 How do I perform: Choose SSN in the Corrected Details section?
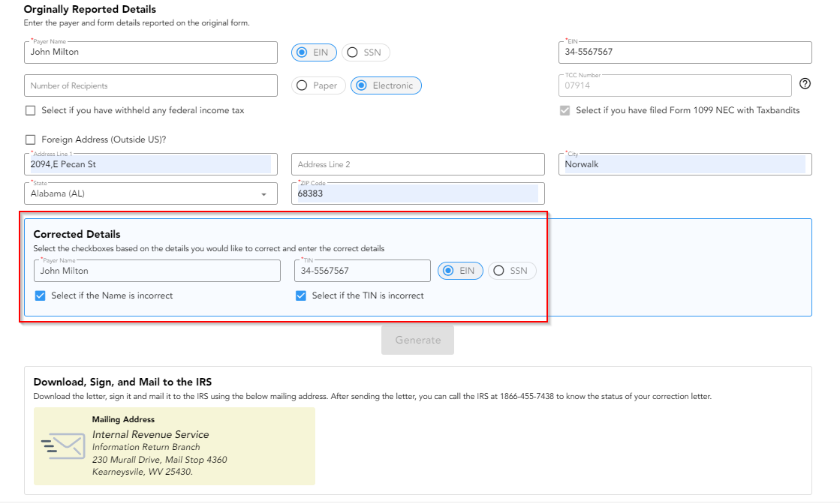(x=497, y=270)
